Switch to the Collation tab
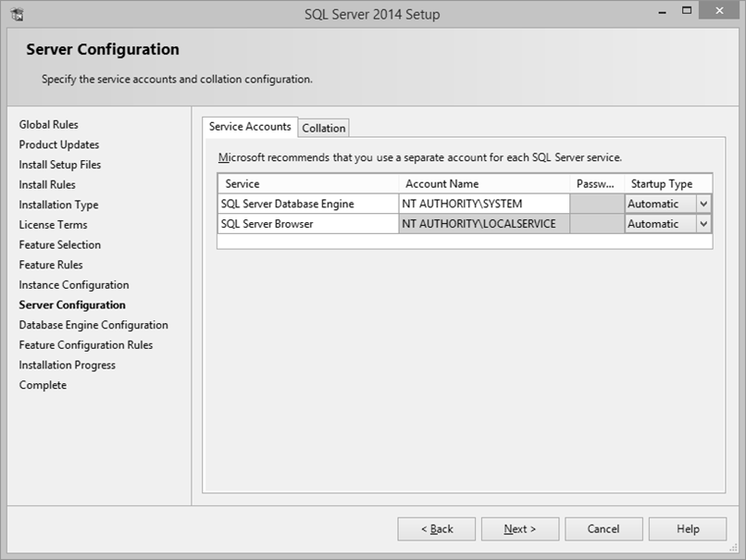Viewport: 746px width, 560px height. (x=323, y=127)
